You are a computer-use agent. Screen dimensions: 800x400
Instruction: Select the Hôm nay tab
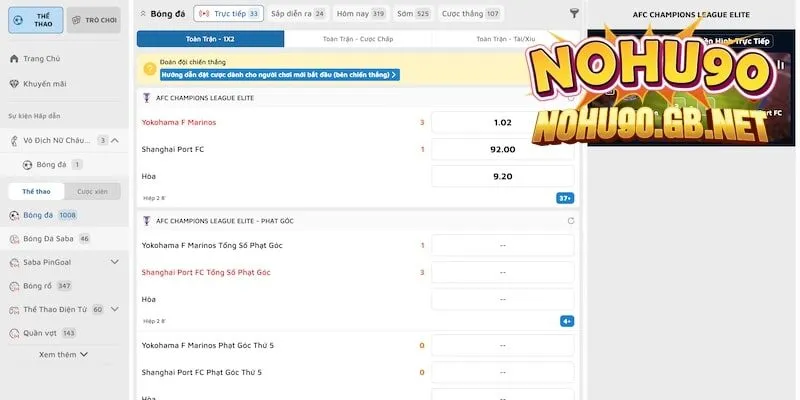pyautogui.click(x=361, y=14)
